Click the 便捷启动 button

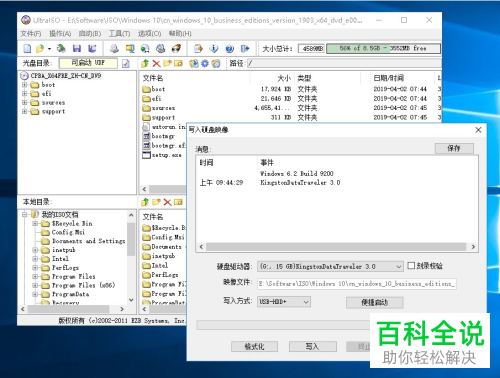[375, 303]
